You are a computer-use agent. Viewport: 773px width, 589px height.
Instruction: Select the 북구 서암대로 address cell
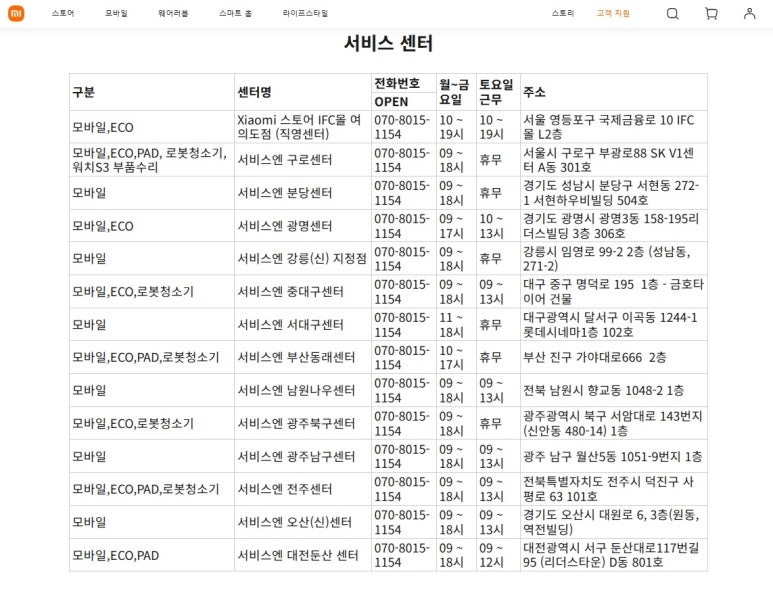pos(614,423)
